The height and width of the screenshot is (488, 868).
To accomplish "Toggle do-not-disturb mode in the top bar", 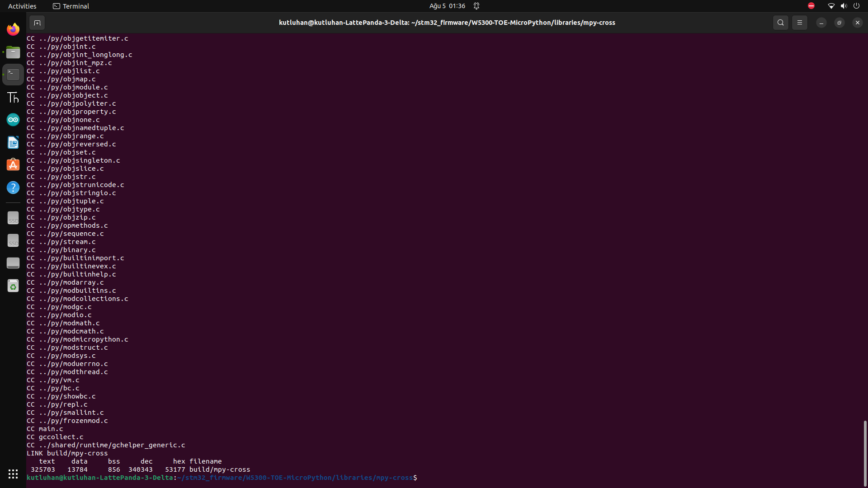I will coord(811,6).
